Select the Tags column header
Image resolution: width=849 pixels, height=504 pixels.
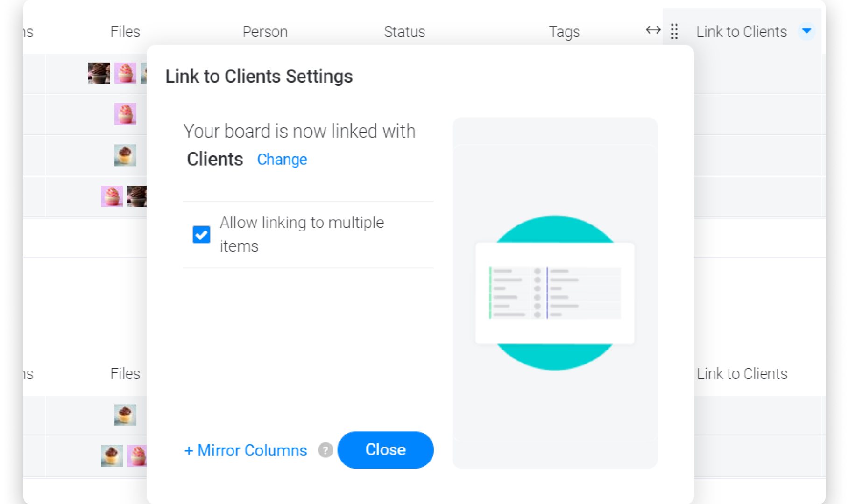click(564, 32)
